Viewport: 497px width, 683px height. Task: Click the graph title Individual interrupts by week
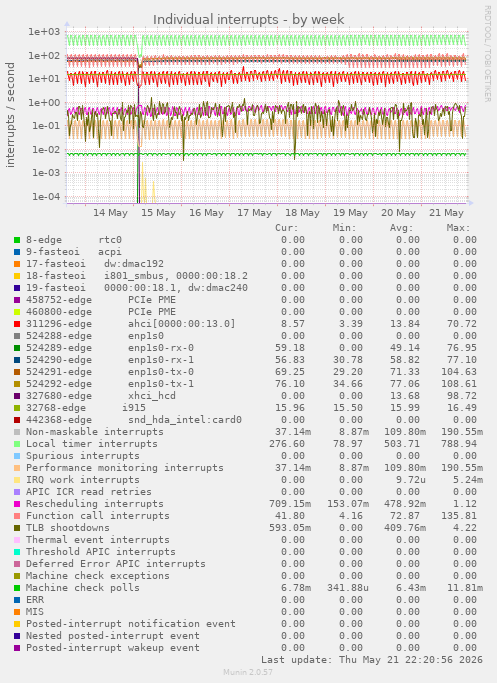click(248, 20)
